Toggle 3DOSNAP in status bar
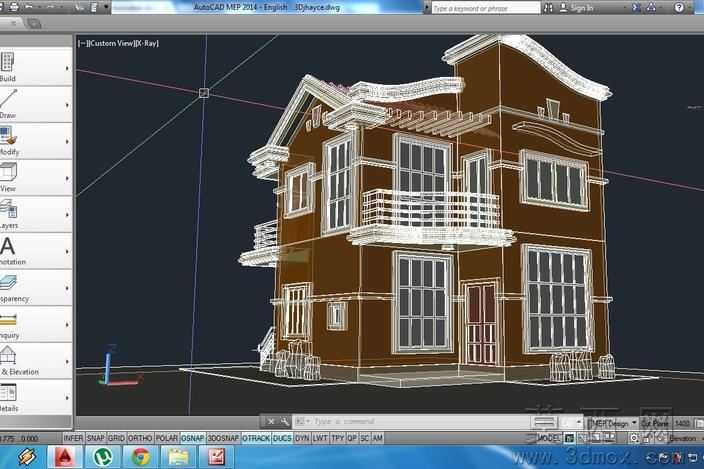Image resolution: width=704 pixels, height=469 pixels. 223,438
